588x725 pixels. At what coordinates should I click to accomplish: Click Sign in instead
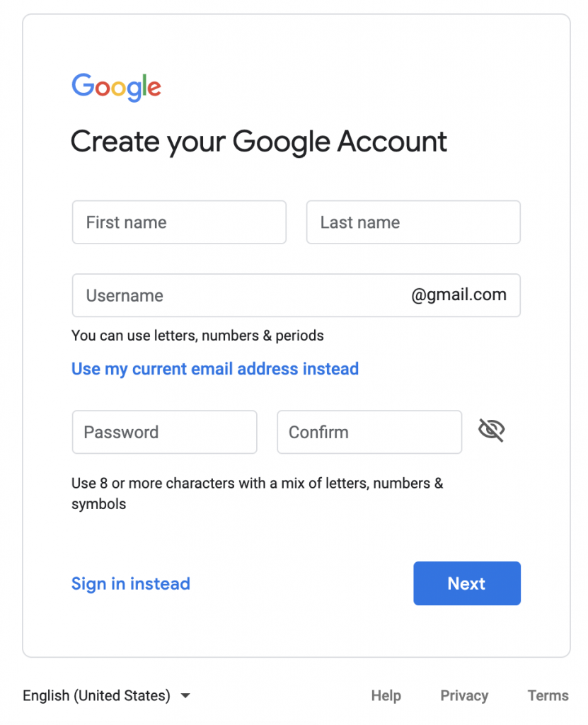[130, 583]
